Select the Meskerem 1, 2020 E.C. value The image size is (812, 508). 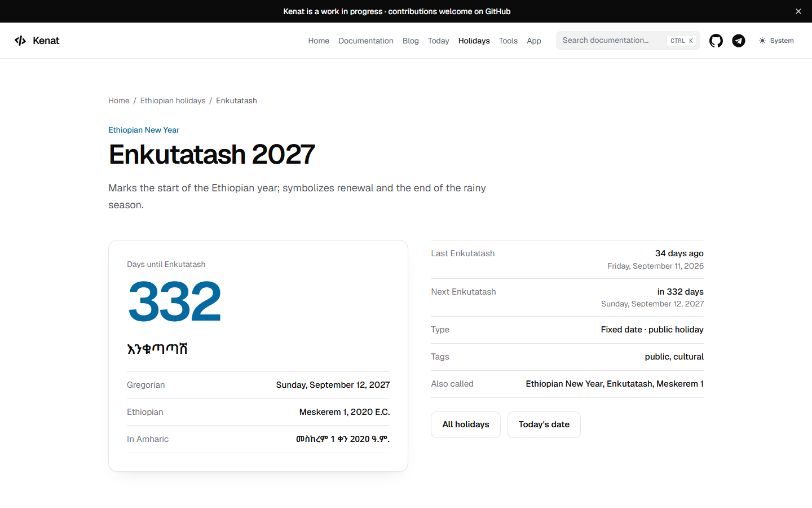tap(345, 412)
